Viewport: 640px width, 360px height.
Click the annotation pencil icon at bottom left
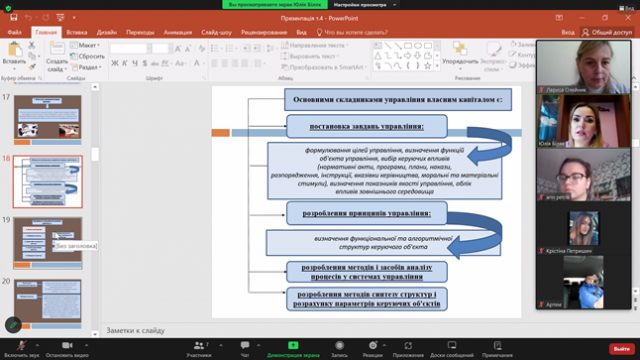pyautogui.click(x=13, y=325)
